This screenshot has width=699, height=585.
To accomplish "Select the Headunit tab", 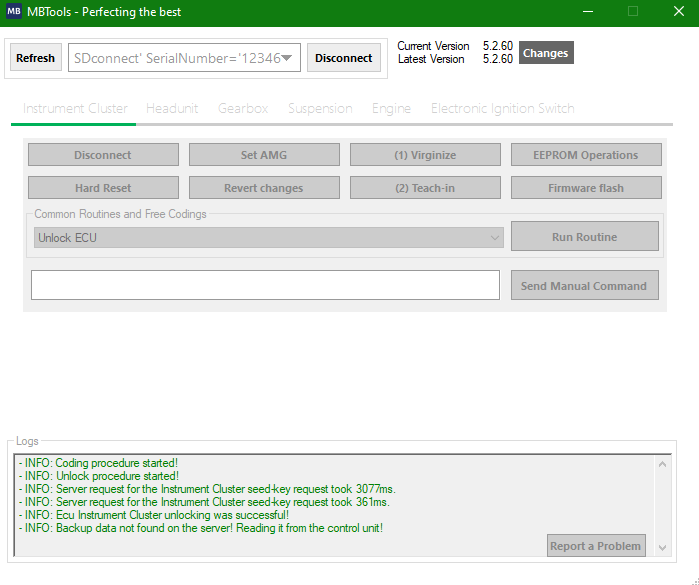I will coord(172,108).
